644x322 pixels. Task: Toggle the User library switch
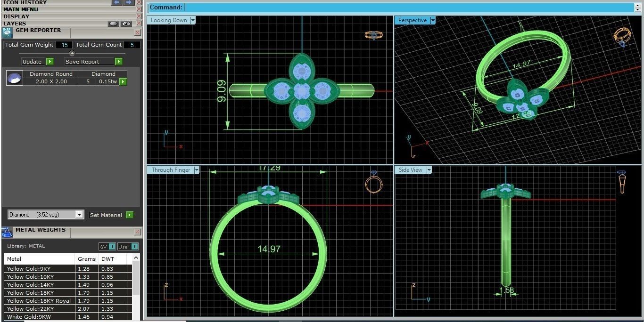click(128, 246)
